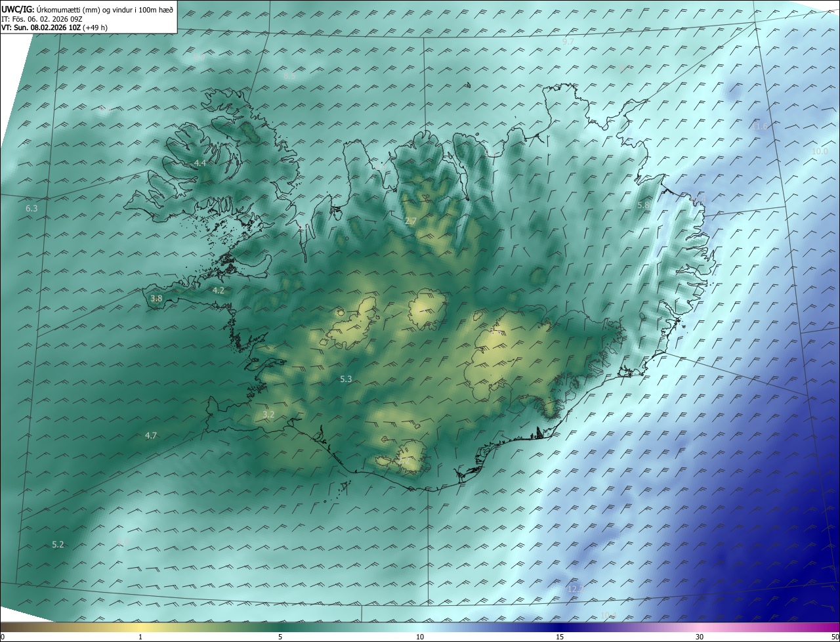Click the 'VT: Sun. 08.02.2026 10Z' valid time line

pyautogui.click(x=54, y=28)
